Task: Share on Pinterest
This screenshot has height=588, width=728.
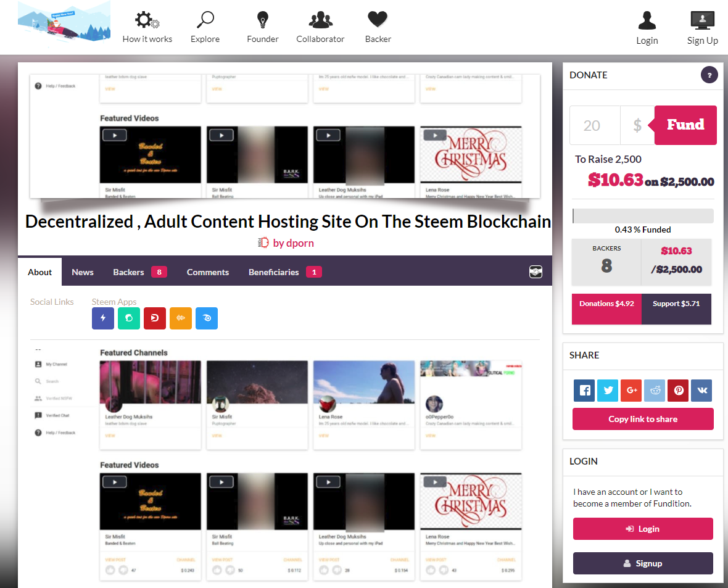Action: [x=678, y=390]
